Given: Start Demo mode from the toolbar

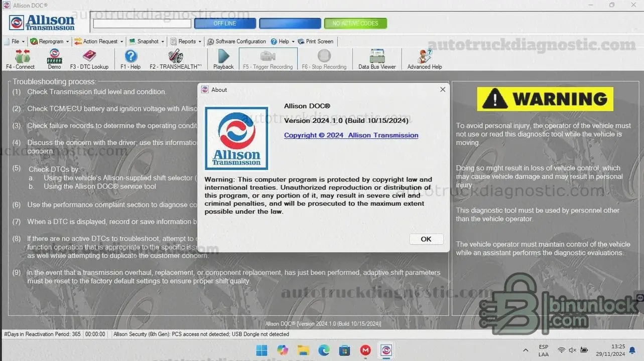Looking at the screenshot, I should pyautogui.click(x=54, y=59).
